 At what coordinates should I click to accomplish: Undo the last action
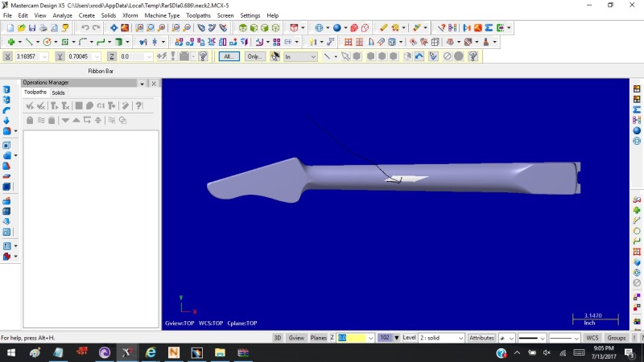click(85, 28)
